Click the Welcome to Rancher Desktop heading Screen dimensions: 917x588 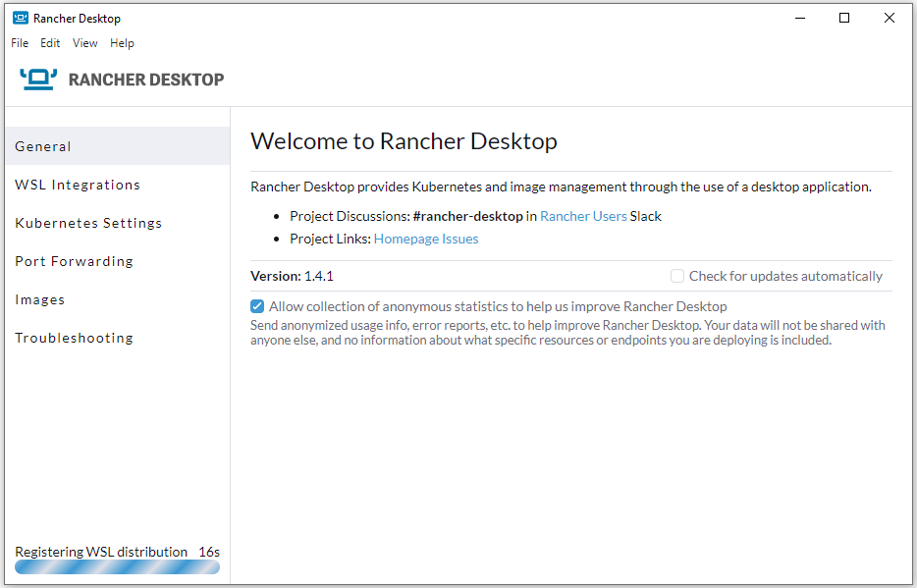pos(404,140)
